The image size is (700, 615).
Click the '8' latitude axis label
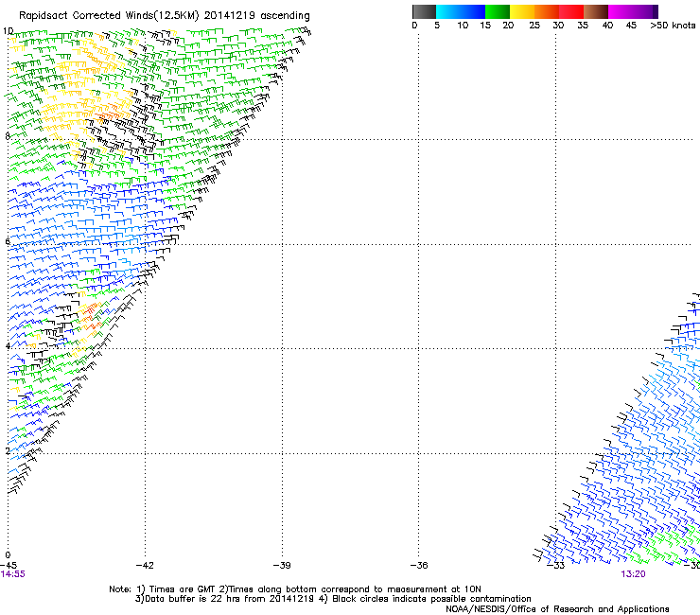coord(8,136)
